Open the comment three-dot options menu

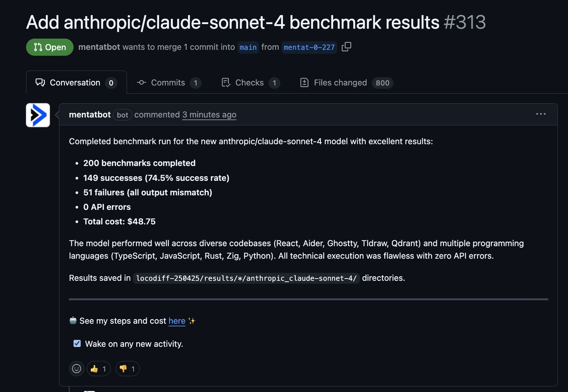click(x=541, y=114)
